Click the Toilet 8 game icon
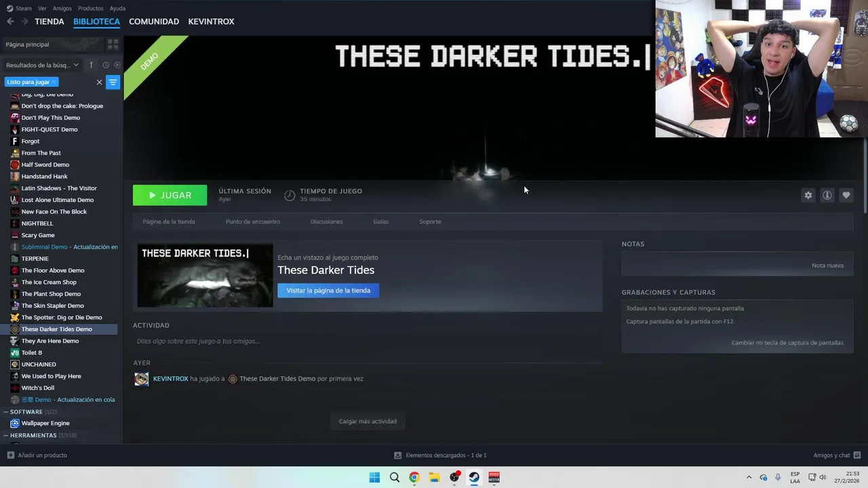 pyautogui.click(x=15, y=353)
